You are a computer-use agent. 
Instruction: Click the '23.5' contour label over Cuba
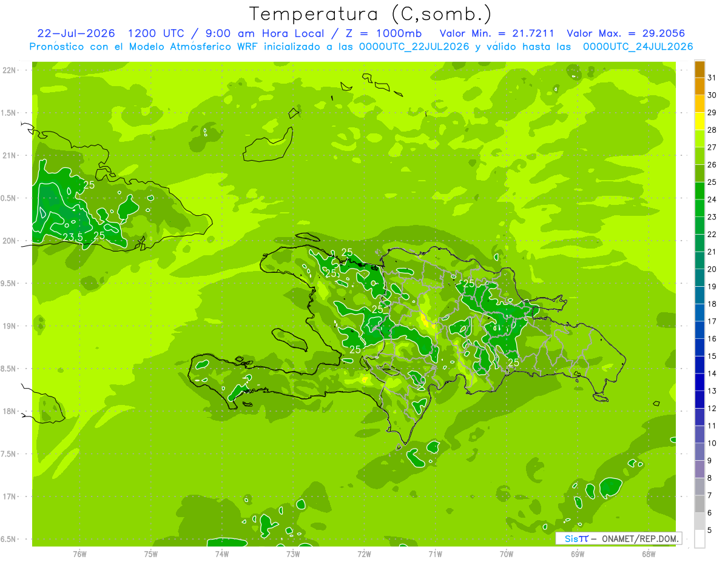tap(72, 236)
